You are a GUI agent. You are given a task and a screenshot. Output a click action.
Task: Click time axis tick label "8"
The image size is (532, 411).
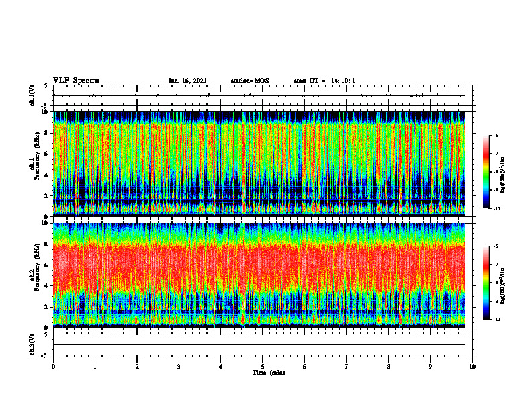tap(388, 367)
